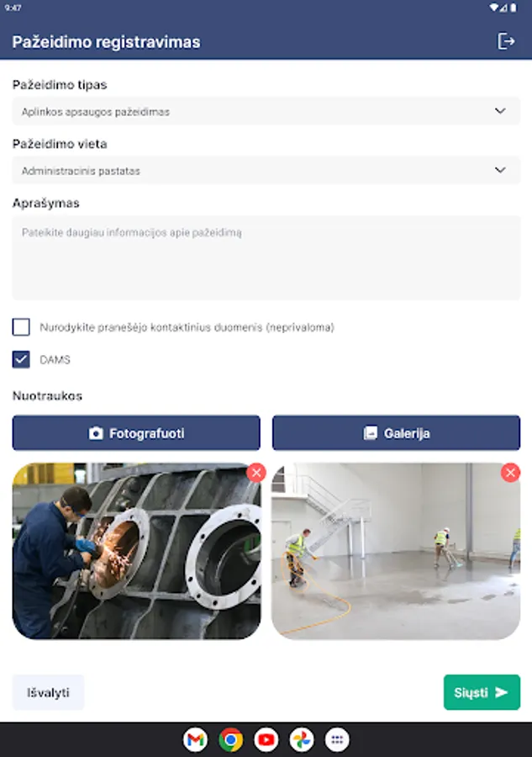Tap the logout icon in header

(506, 41)
